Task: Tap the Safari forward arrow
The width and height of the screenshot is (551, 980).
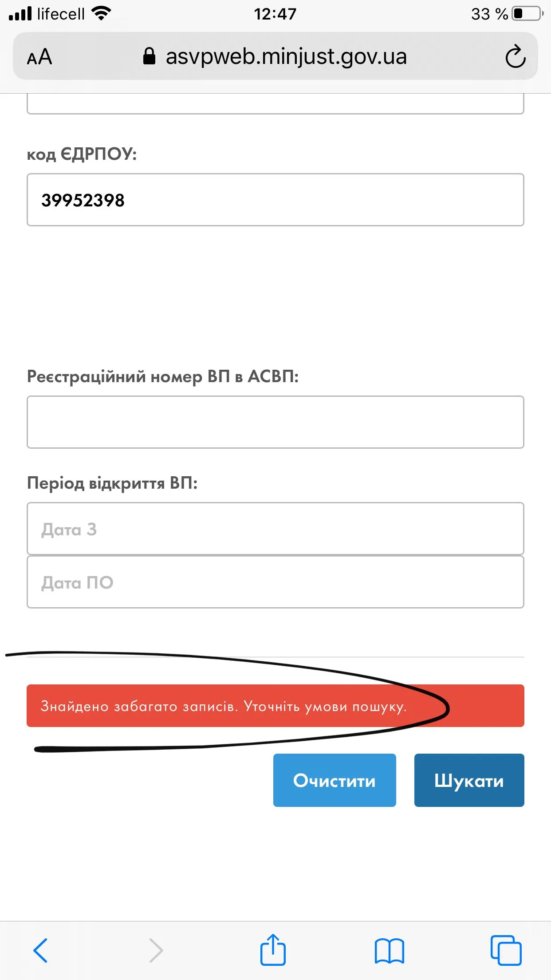Action: click(156, 950)
